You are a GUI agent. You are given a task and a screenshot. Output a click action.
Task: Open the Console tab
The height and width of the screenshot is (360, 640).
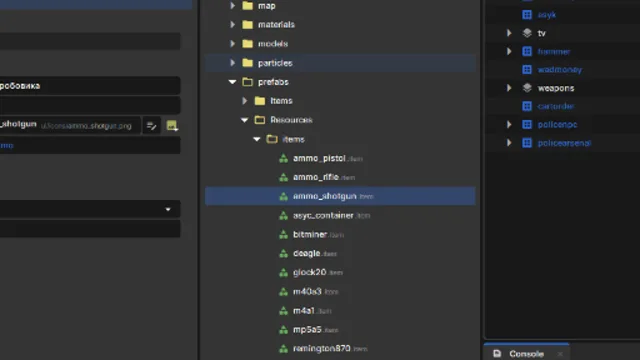(526, 353)
